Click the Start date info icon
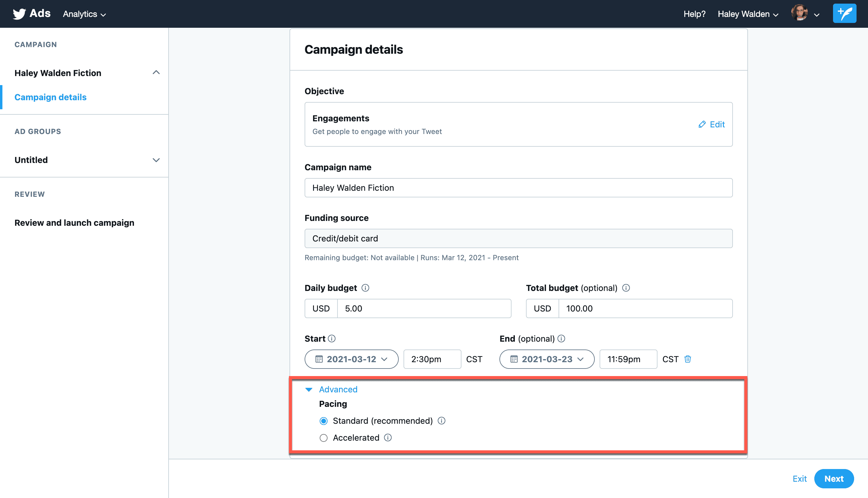 (x=332, y=339)
